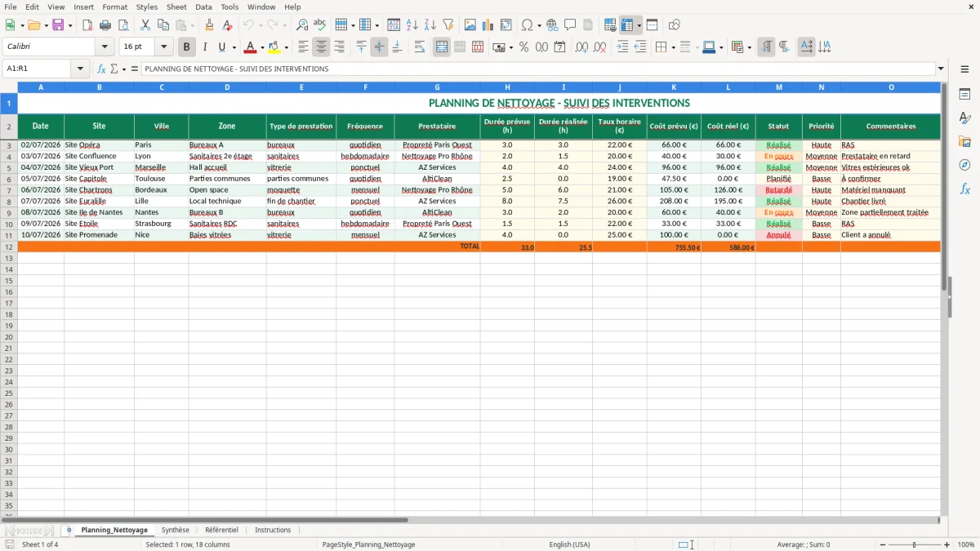Toggle center horizontally alignment
The height and width of the screenshot is (551, 980).
pos(321,47)
